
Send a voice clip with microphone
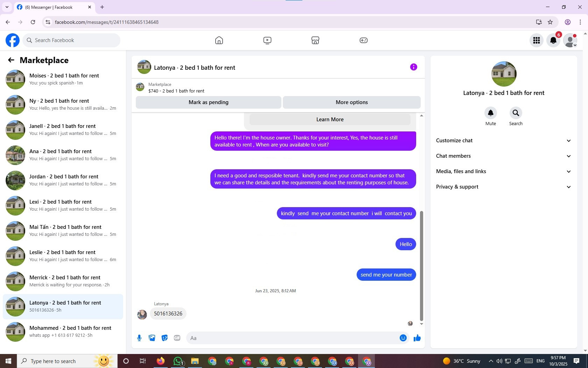coord(139,338)
